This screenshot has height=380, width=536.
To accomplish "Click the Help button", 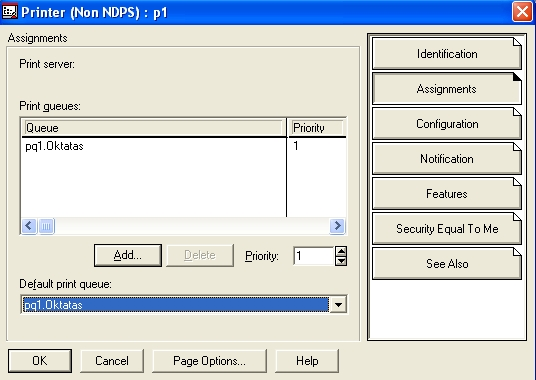I will coord(307,361).
